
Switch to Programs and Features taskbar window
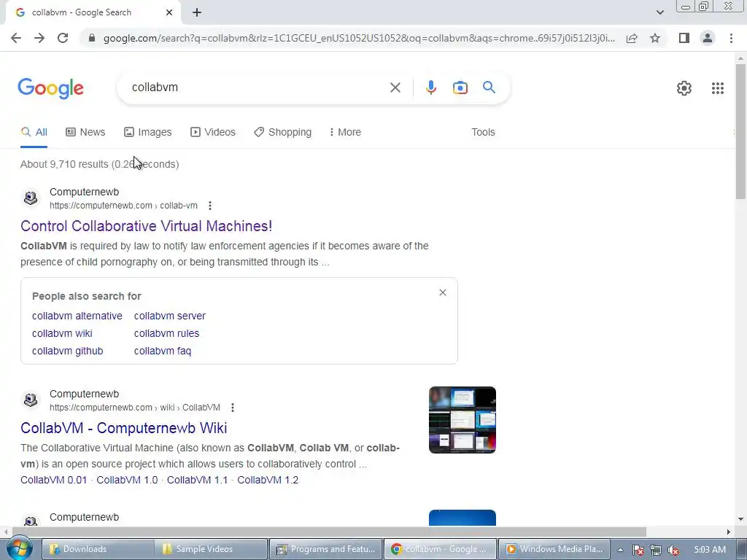pyautogui.click(x=326, y=549)
